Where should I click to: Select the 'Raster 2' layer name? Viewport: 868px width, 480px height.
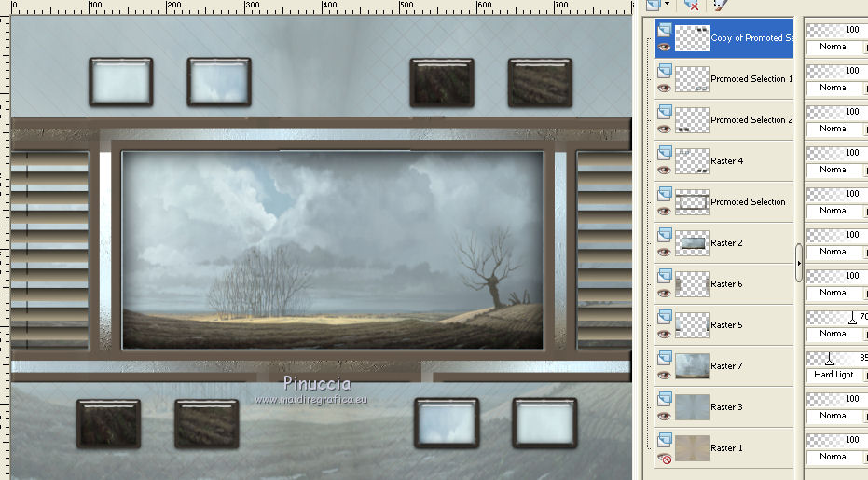(x=727, y=242)
